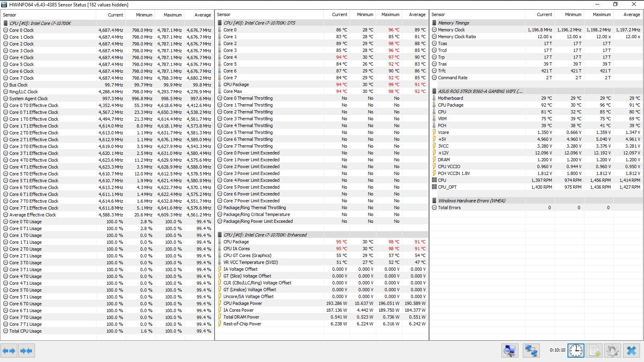Viewport: 644px width, 362px height.
Task: Click the Sensor header above the DTS group
Action: (x=224, y=14)
